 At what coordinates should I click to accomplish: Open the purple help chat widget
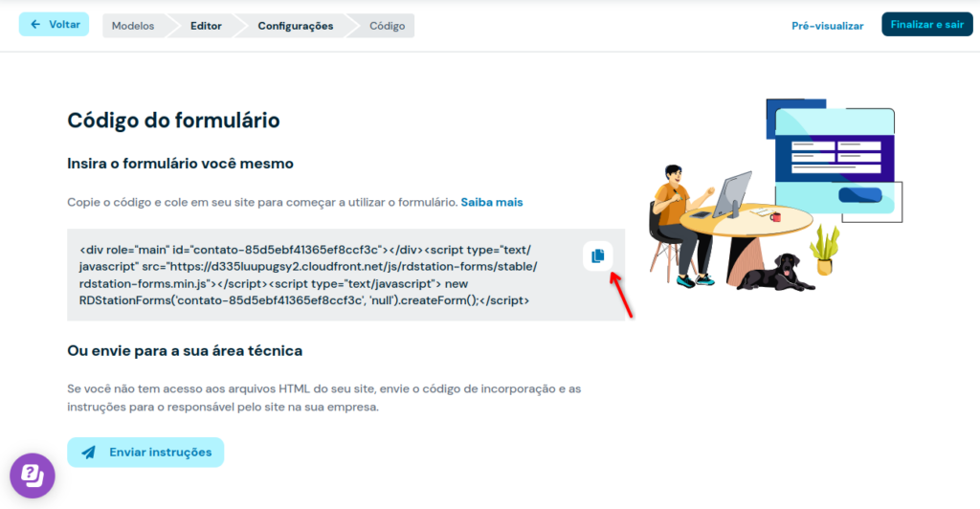tap(33, 476)
